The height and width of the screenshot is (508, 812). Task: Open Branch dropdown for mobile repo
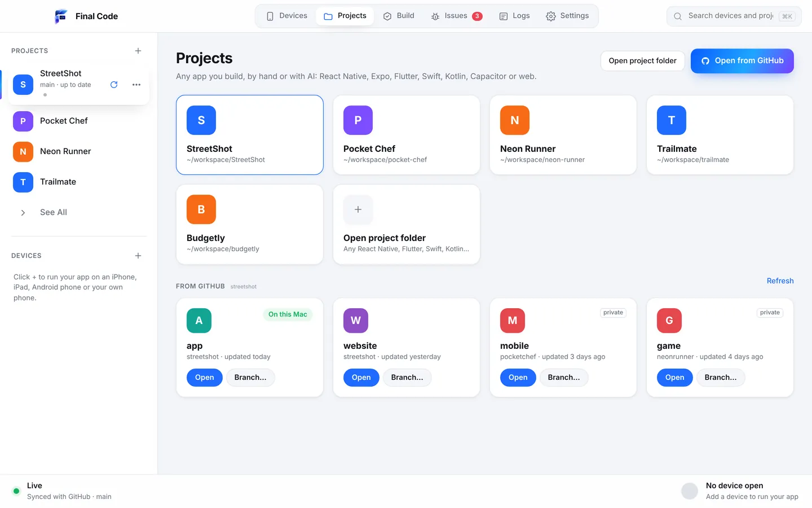[564, 378]
